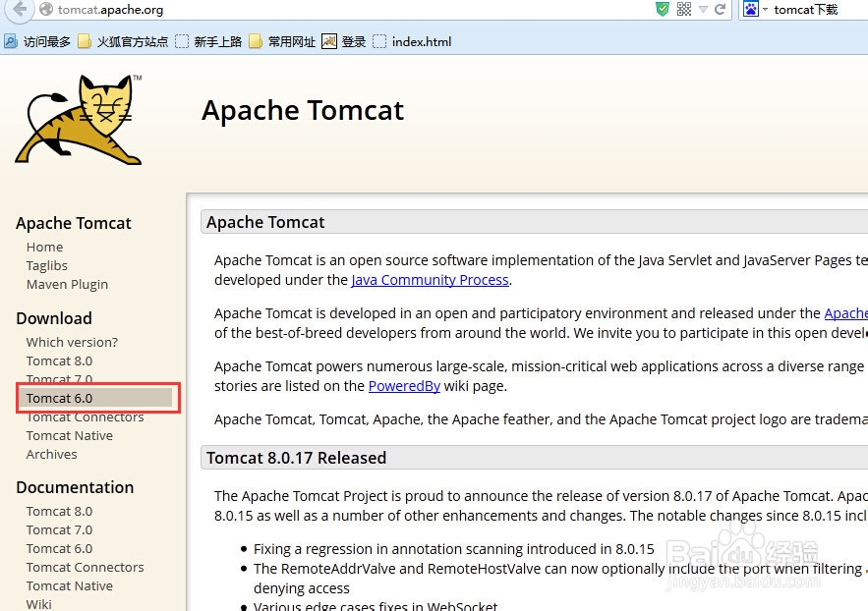Click the tomcat.apache.org address field
The image size is (868, 611).
click(354, 10)
